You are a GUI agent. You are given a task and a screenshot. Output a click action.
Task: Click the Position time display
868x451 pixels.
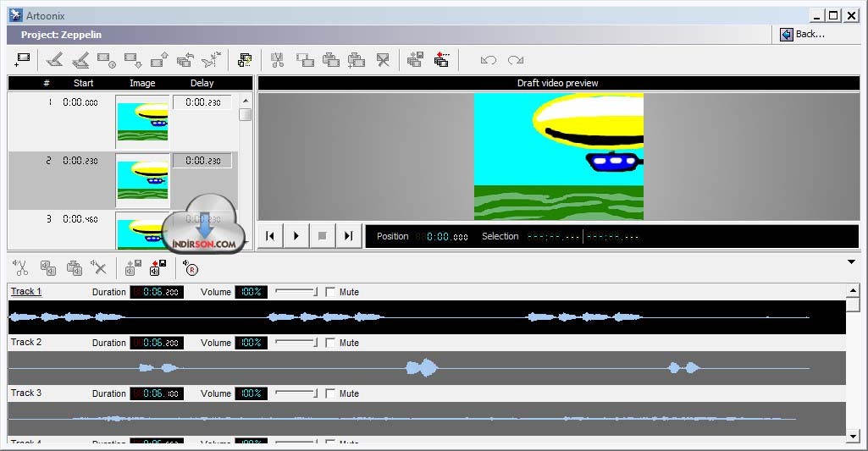pos(441,236)
